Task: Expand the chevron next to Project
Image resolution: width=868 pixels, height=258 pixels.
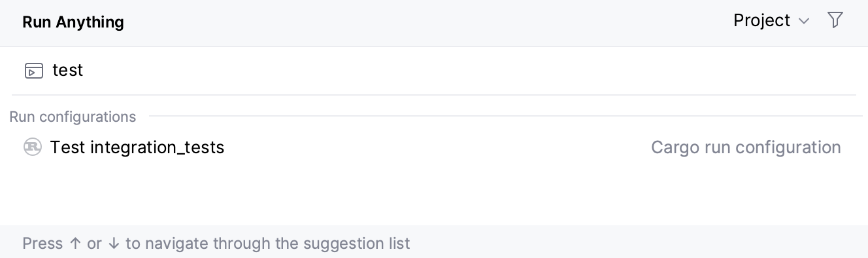Action: (804, 22)
